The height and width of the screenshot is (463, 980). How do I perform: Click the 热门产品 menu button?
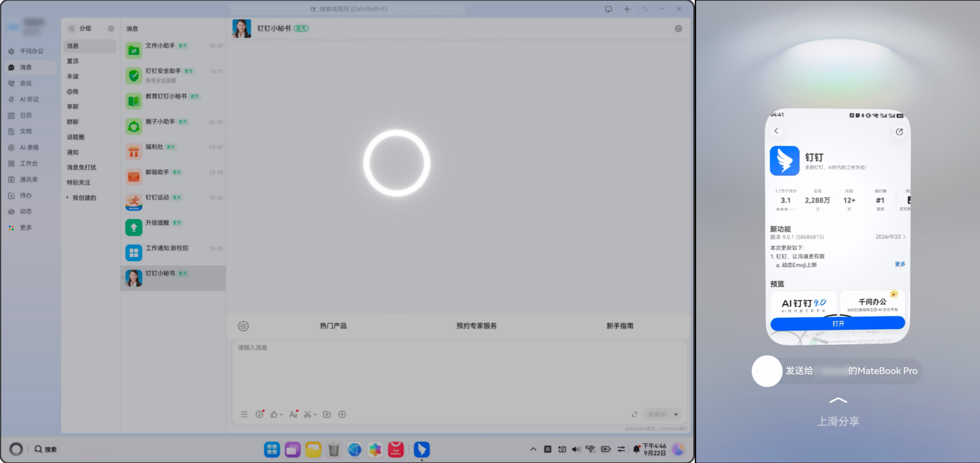[x=333, y=326]
